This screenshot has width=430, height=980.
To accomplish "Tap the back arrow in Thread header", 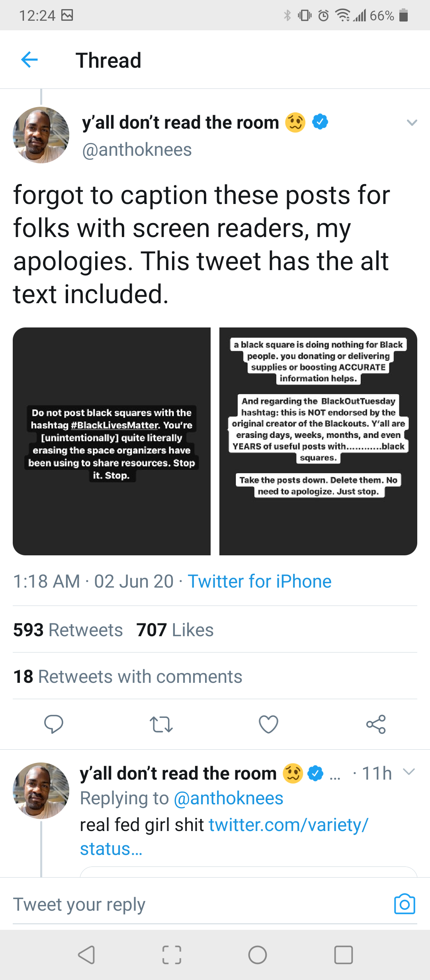I will (x=29, y=60).
